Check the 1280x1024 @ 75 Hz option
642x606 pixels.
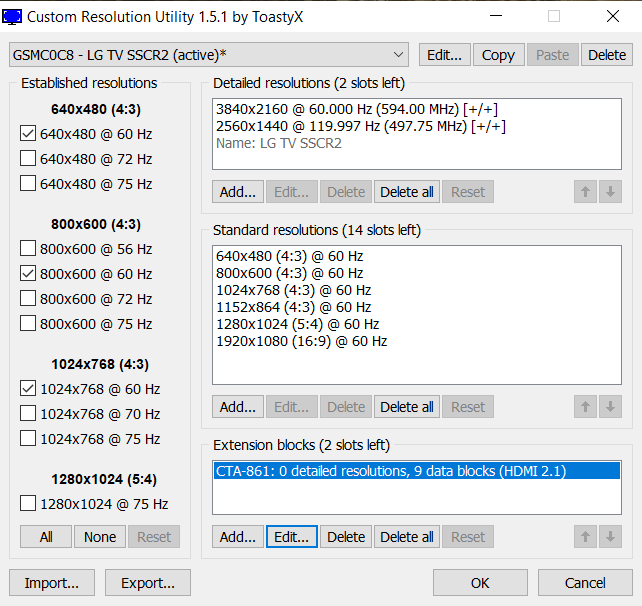[x=28, y=504]
